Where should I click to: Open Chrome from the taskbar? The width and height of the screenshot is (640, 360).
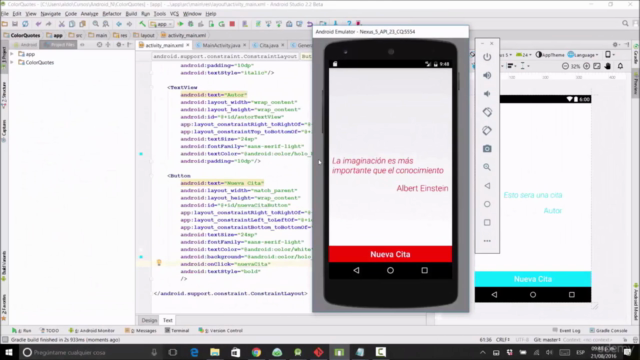(x=256, y=352)
